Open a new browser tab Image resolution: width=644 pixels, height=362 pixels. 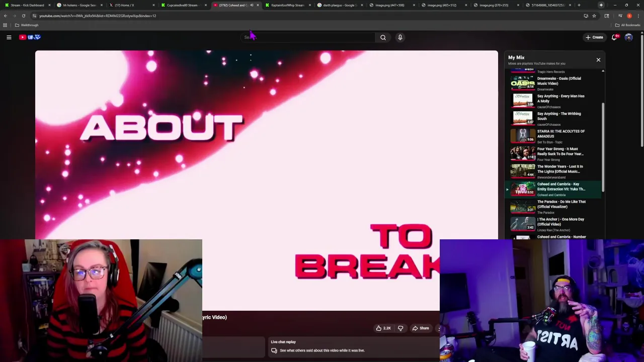click(x=579, y=5)
